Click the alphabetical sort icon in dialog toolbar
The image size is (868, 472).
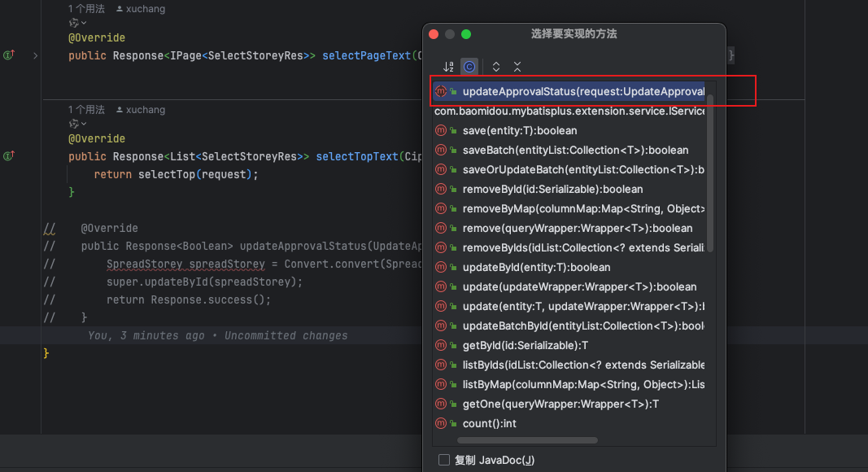point(448,67)
